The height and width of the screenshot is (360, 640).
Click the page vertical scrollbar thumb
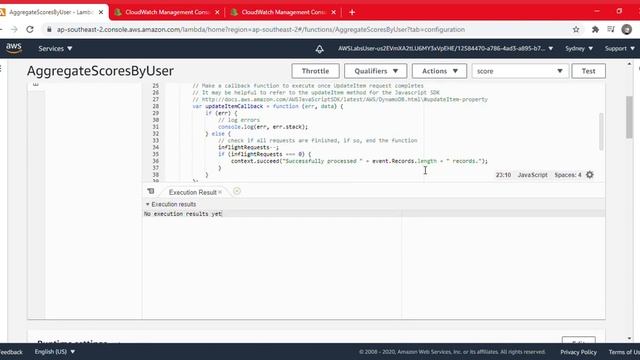629,117
